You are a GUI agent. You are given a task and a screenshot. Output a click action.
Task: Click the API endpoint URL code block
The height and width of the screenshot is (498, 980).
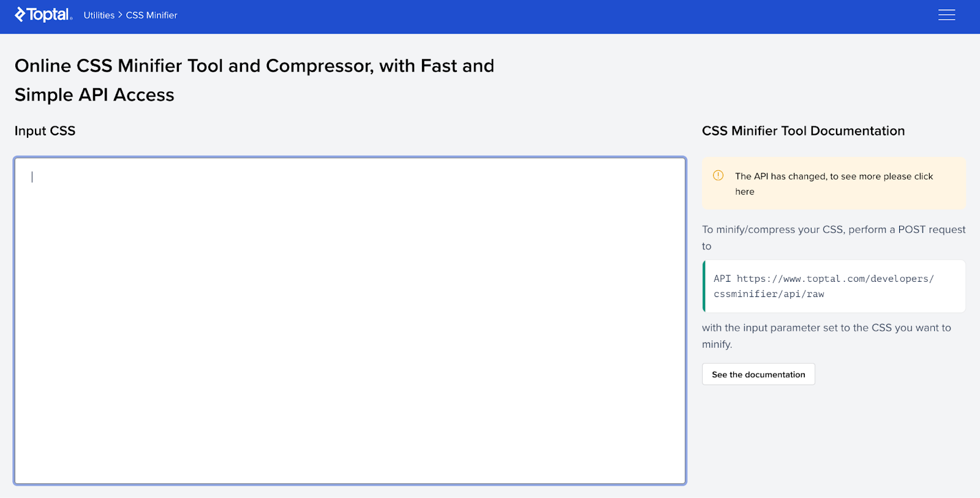coord(833,286)
